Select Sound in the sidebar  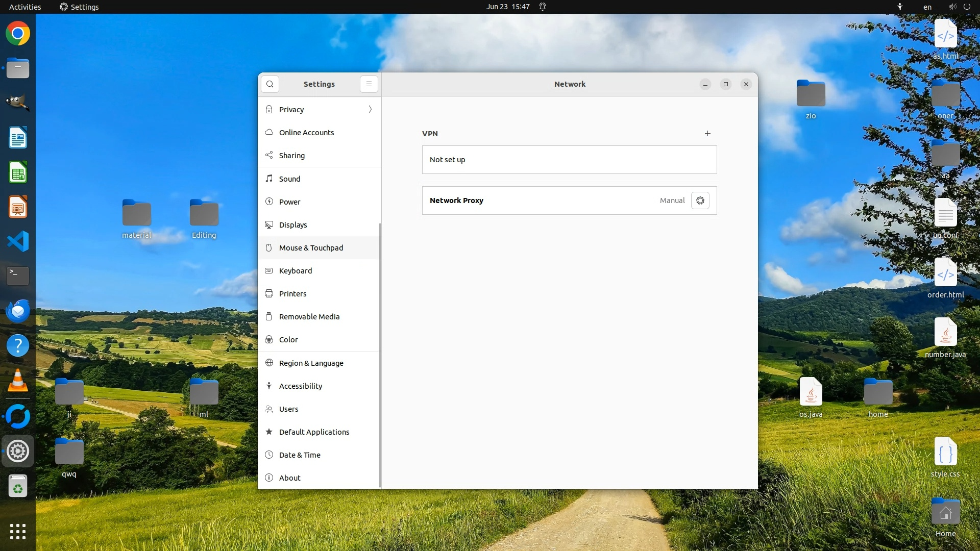click(x=289, y=179)
